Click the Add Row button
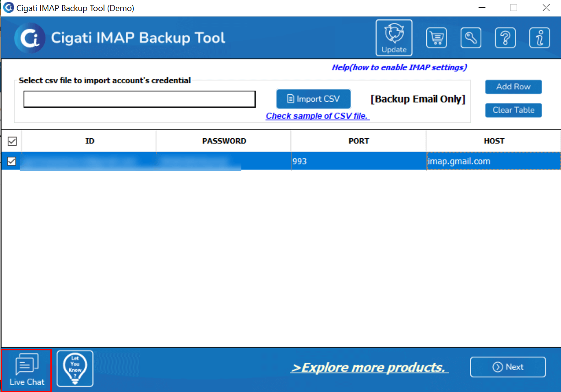 click(513, 87)
